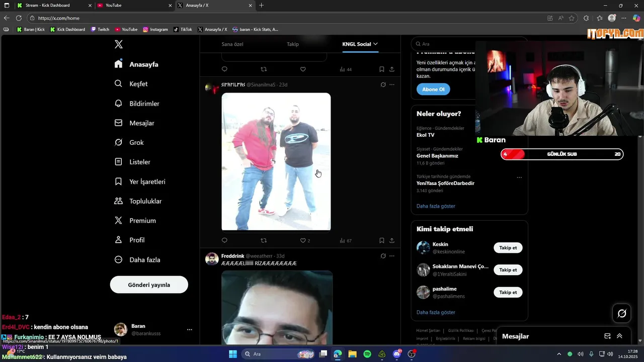Open more options on Freddrink post
The width and height of the screenshot is (644, 362).
pos(392,256)
